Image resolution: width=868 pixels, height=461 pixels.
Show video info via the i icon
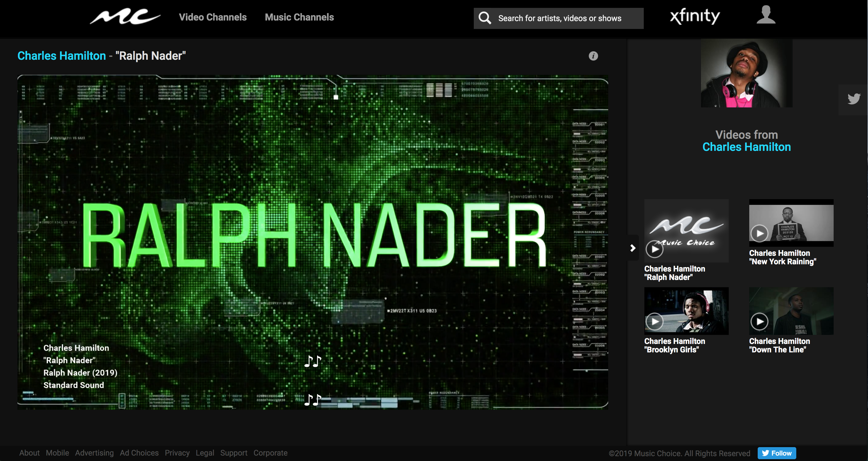[x=593, y=56]
